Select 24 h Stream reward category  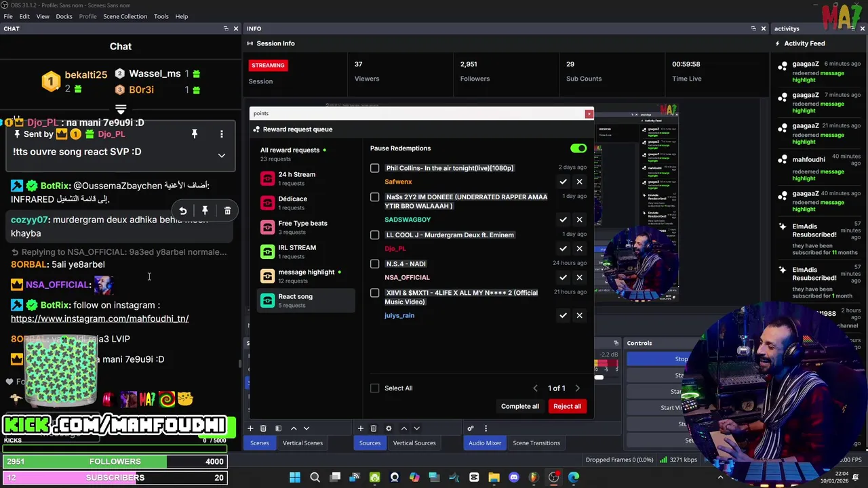coord(306,178)
